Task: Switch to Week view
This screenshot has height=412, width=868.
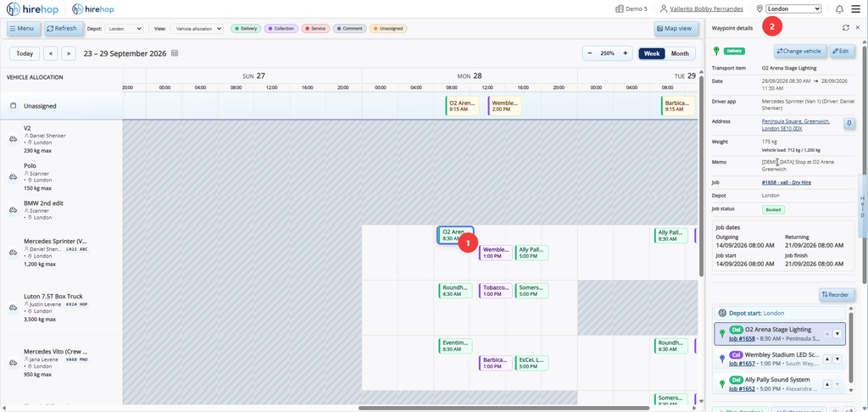Action: tap(651, 53)
